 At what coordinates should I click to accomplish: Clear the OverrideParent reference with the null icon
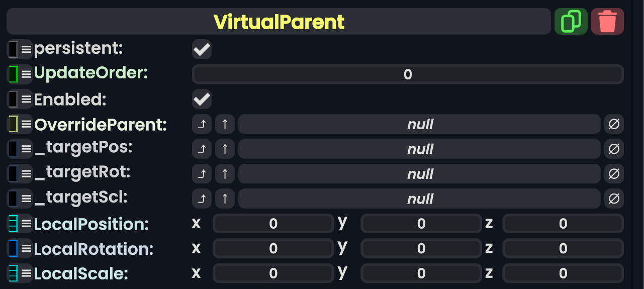[x=614, y=124]
